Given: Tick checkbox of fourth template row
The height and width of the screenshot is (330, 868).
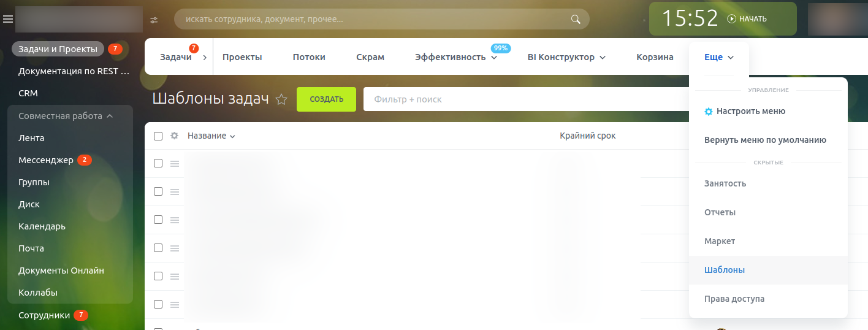Looking at the screenshot, I should click(x=158, y=248).
